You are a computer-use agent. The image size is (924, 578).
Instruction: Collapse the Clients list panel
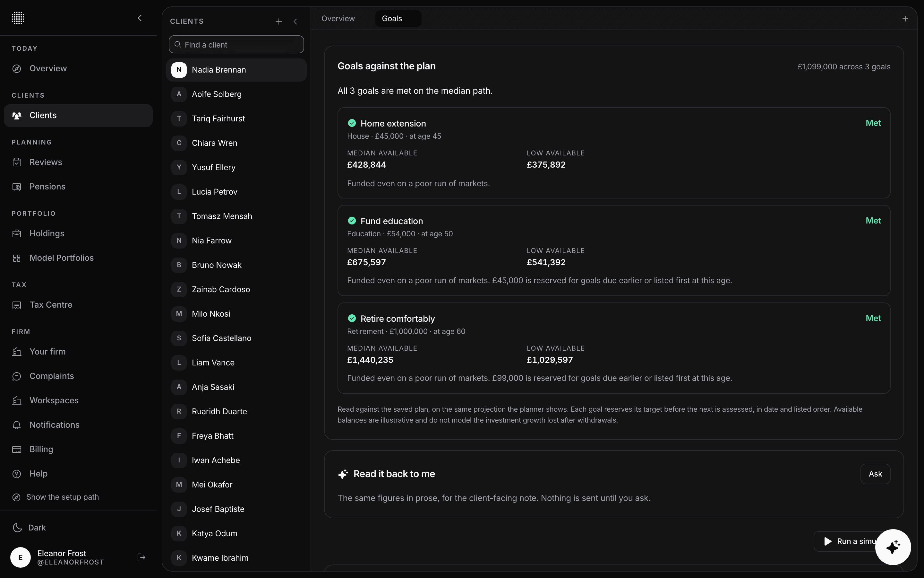coord(295,22)
